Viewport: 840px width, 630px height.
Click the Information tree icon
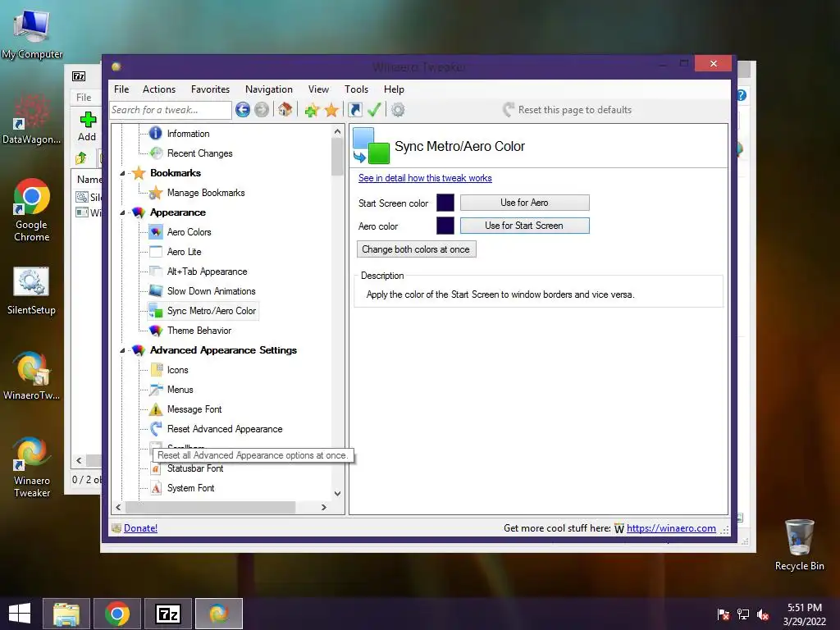coord(155,134)
